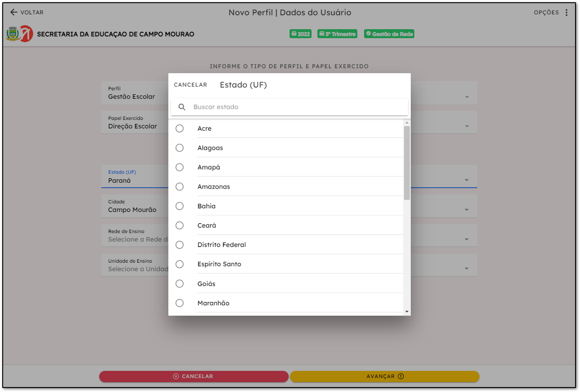Screen dimensions: 580x392
Task: Open the OPÇÕES three-dot menu icon
Action: point(567,13)
